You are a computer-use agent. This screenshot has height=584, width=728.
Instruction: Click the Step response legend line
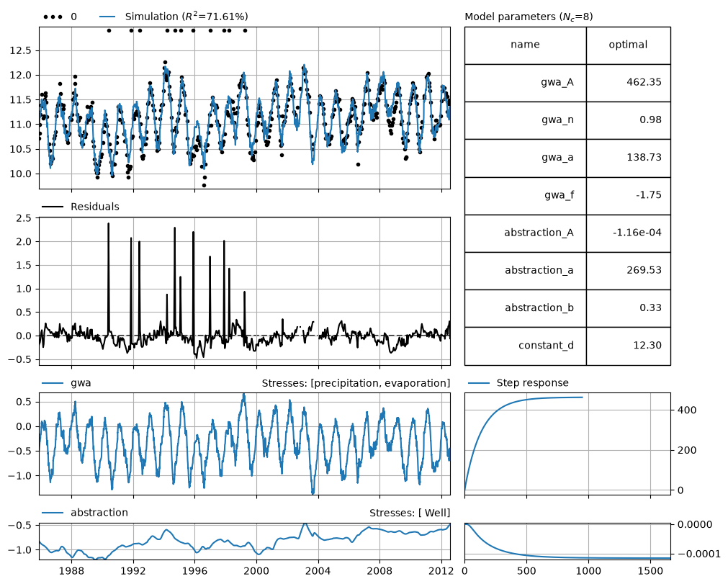coord(479,383)
